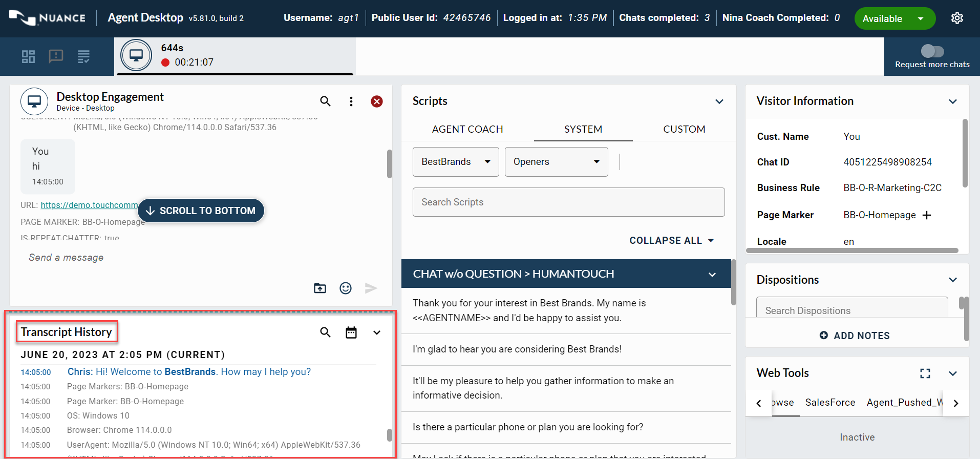Open the emoji picker
Screen dimensions: 980x459
[x=346, y=288]
